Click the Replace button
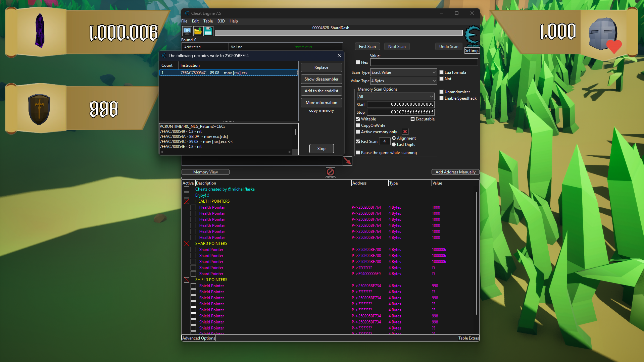 [x=321, y=67]
